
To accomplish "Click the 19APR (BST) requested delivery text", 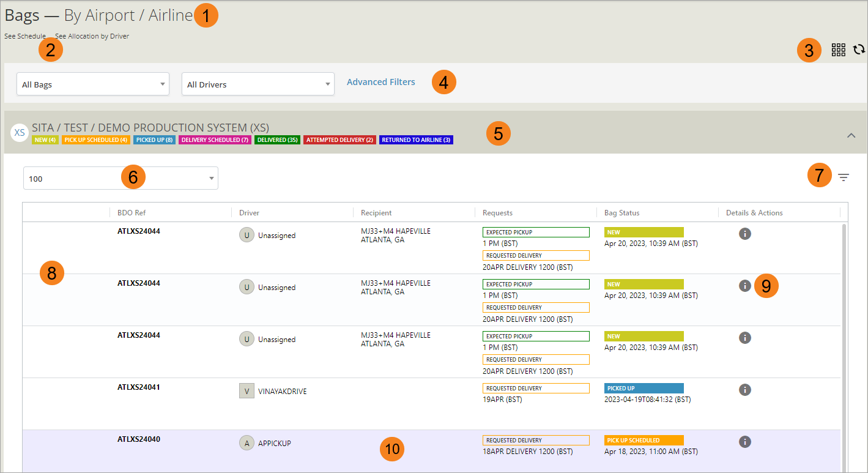I will [x=502, y=400].
